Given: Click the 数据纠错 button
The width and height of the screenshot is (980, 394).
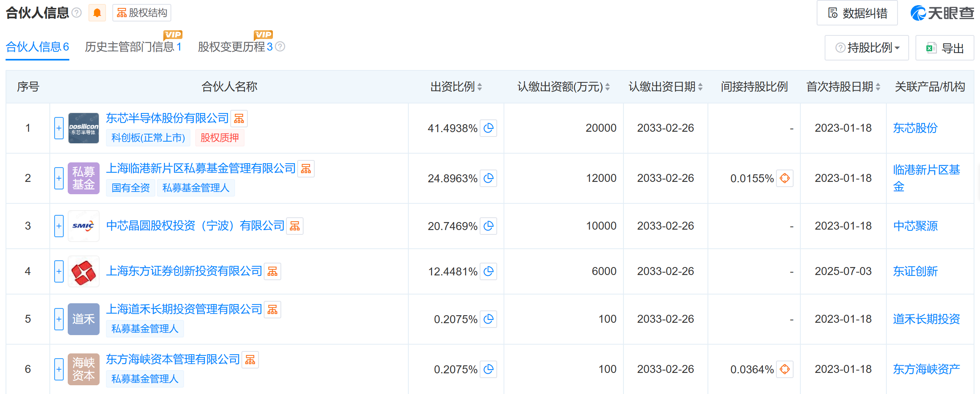Looking at the screenshot, I should 857,12.
